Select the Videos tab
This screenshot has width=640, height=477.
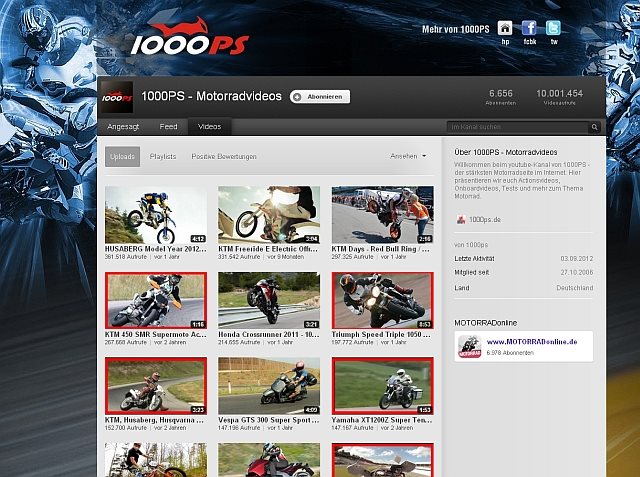click(210, 127)
